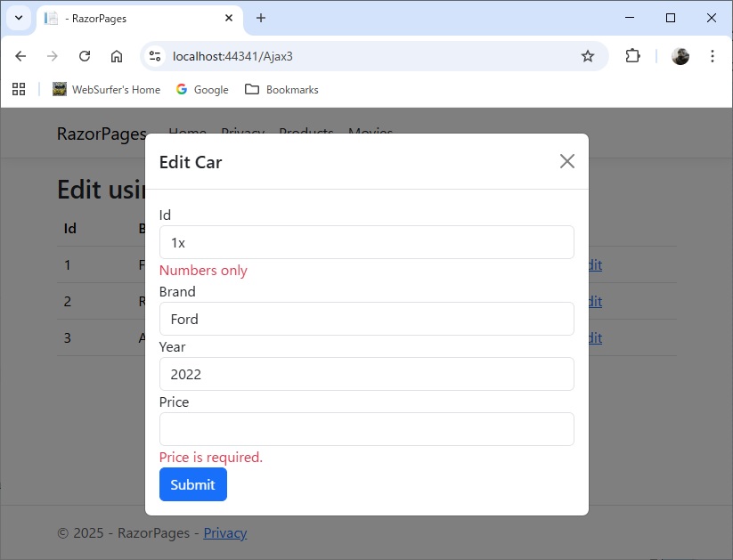This screenshot has height=560, width=733.
Task: Select the RazorPages browser tab
Action: point(139,18)
